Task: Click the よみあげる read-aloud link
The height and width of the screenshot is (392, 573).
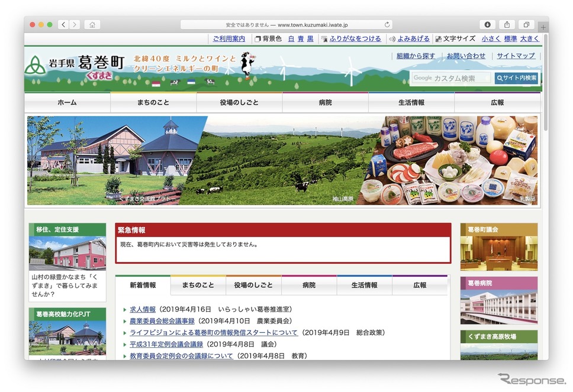Action: (x=414, y=38)
